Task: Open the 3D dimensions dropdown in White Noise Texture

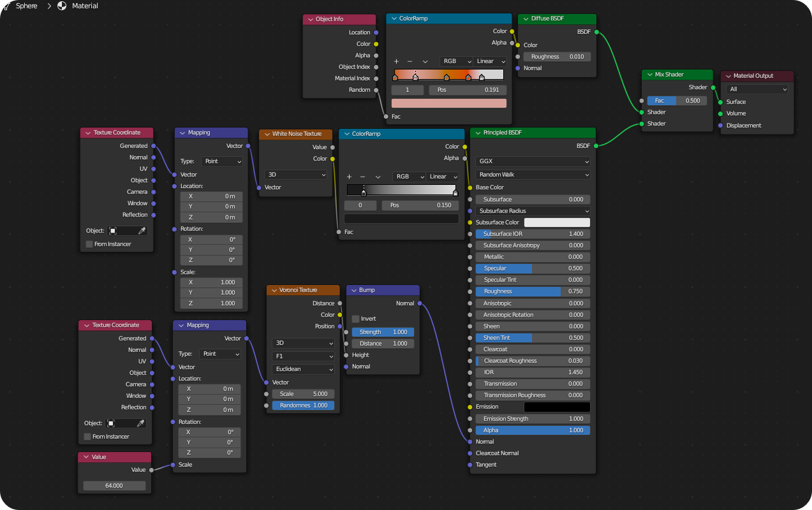Action: coord(296,175)
